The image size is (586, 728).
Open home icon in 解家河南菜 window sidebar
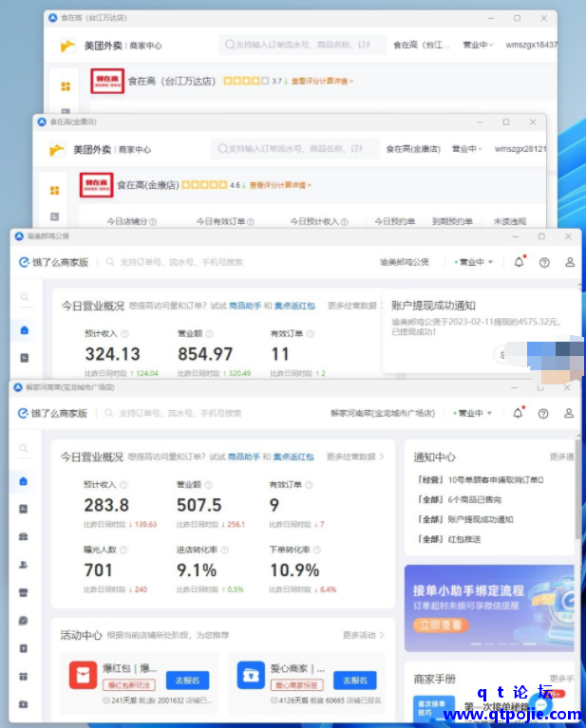tap(23, 481)
